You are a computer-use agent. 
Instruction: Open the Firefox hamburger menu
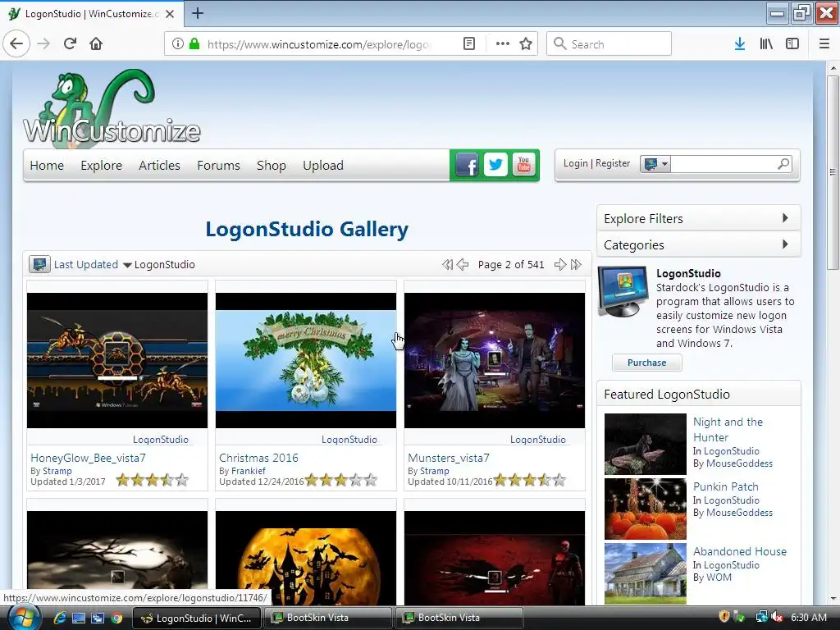click(x=824, y=44)
